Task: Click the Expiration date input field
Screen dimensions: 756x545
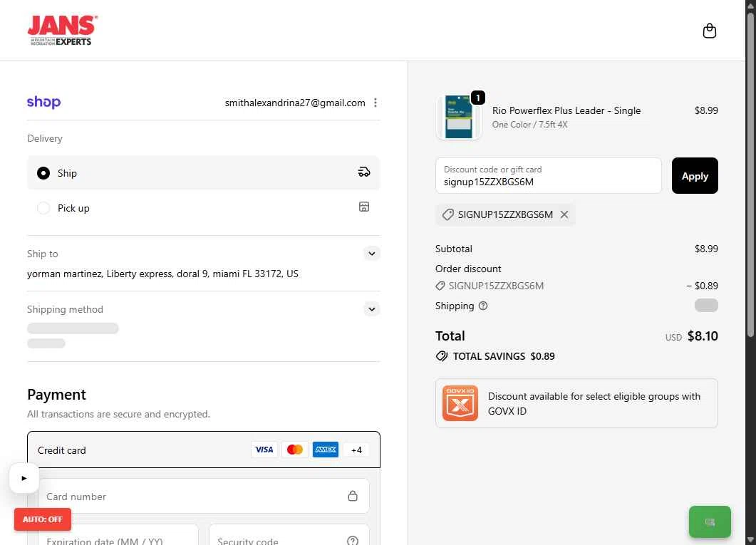Action: (118, 535)
